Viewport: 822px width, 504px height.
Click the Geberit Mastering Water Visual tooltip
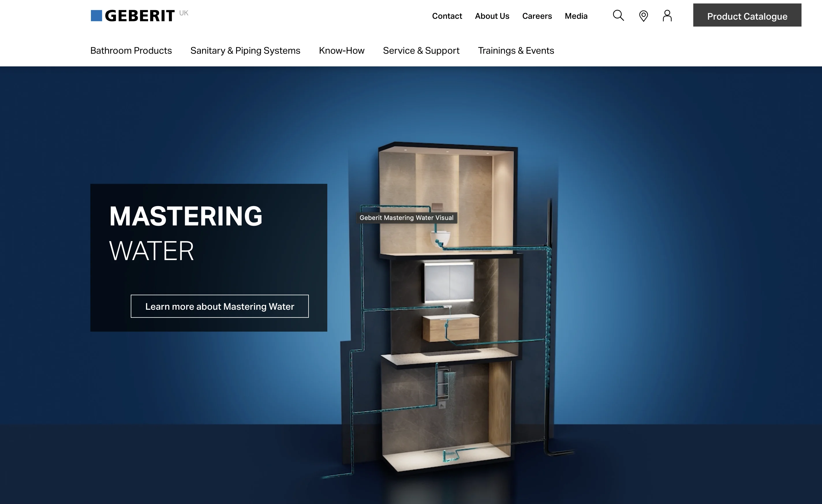tap(407, 218)
